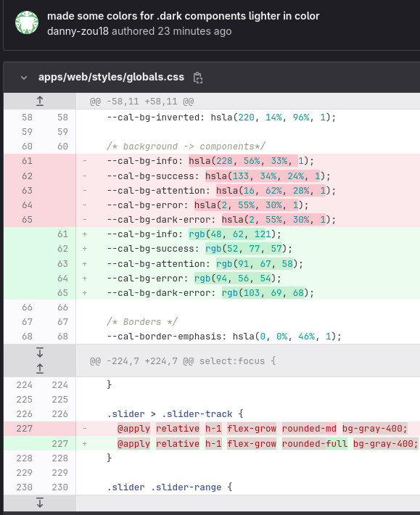Click '--cal-border-emphasis' code line

coord(224,337)
